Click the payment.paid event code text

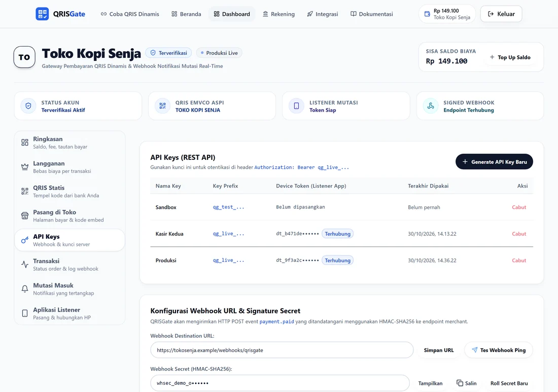click(x=276, y=322)
